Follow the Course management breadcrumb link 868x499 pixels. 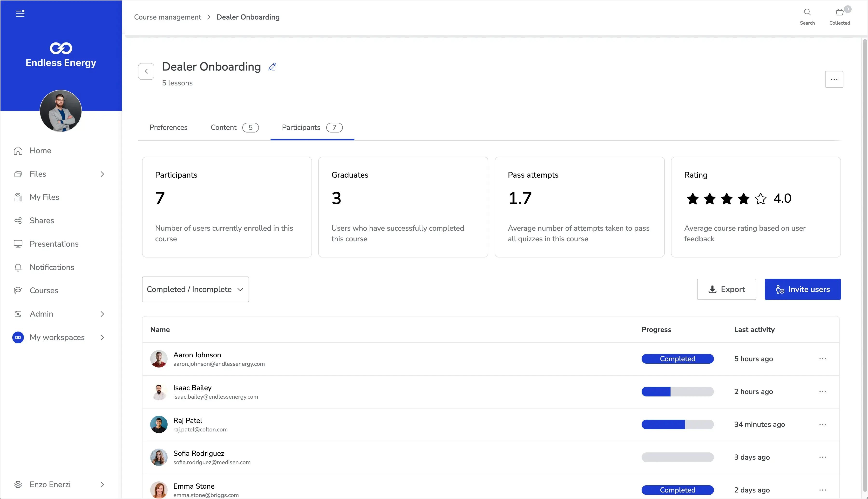(167, 17)
